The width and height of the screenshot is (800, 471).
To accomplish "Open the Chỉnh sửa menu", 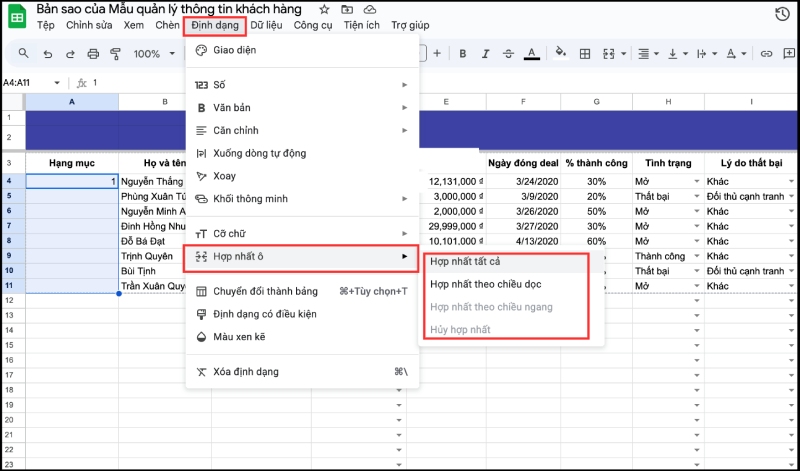I will [x=89, y=25].
